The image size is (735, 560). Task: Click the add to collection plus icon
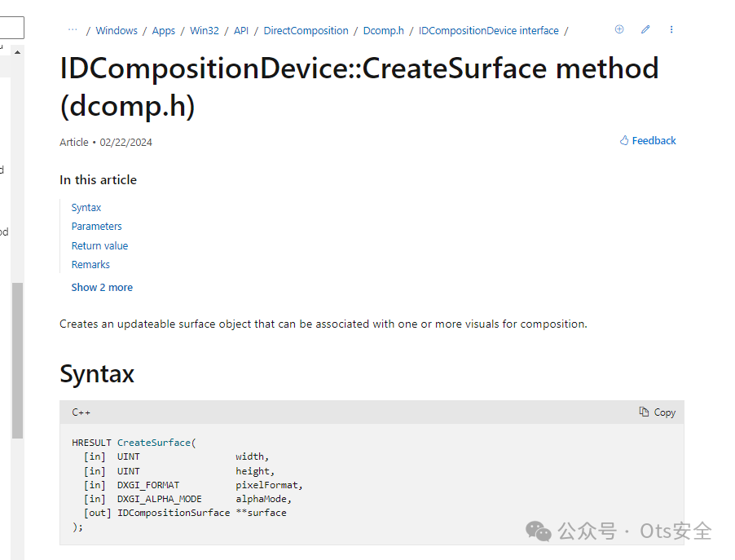click(x=619, y=29)
